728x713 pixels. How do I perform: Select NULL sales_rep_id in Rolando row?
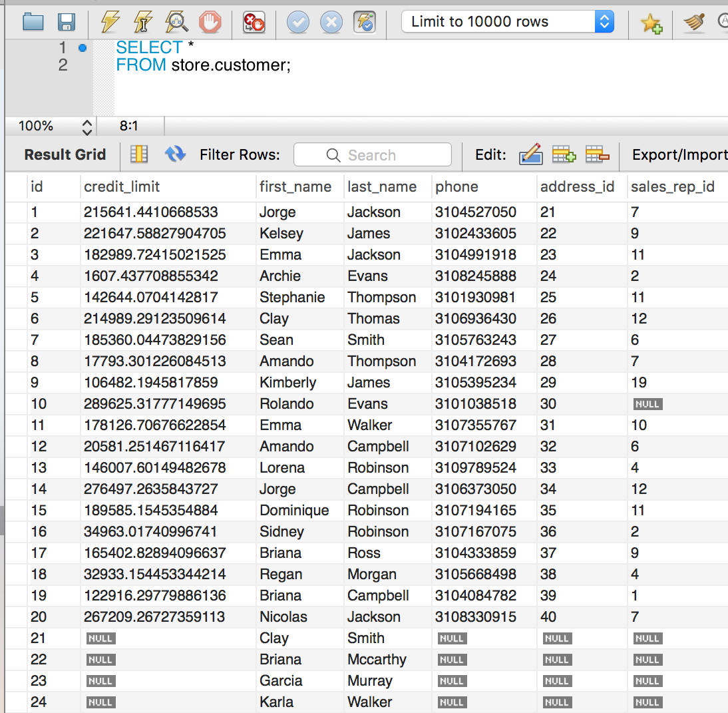(647, 404)
